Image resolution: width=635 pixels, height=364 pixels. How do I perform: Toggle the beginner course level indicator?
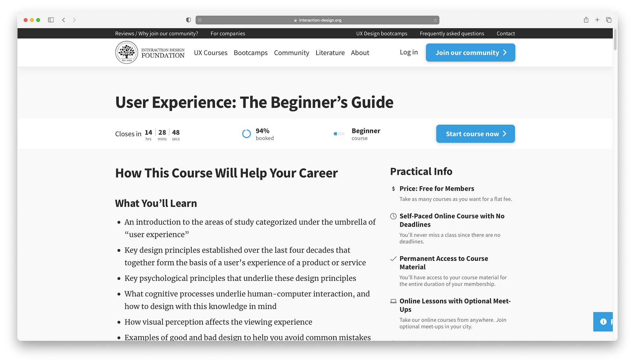340,134
